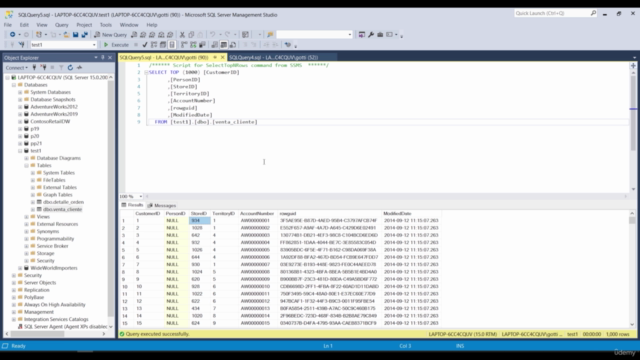
Task: Toggle Include Actual Execution Plan
Action: 184,45
